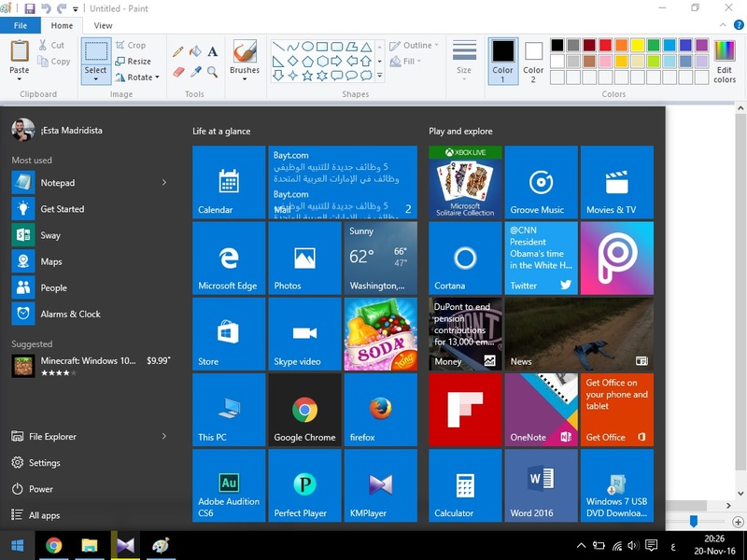Click the volume icon in system tray

click(x=633, y=546)
